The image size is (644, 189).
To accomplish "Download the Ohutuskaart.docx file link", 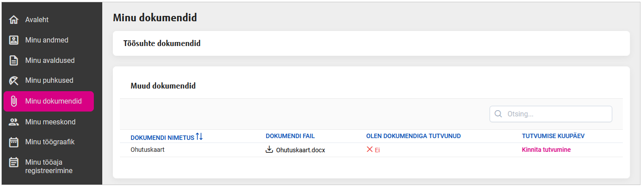I will 301,150.
